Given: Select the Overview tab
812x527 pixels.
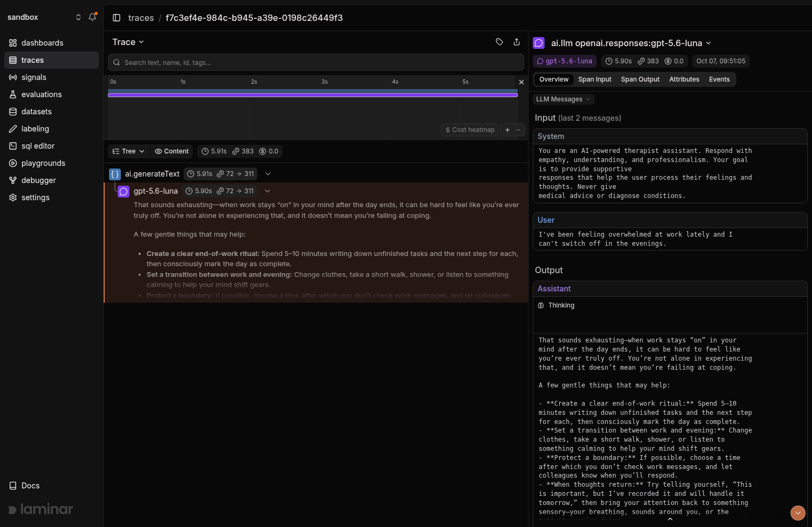Looking at the screenshot, I should (x=554, y=79).
